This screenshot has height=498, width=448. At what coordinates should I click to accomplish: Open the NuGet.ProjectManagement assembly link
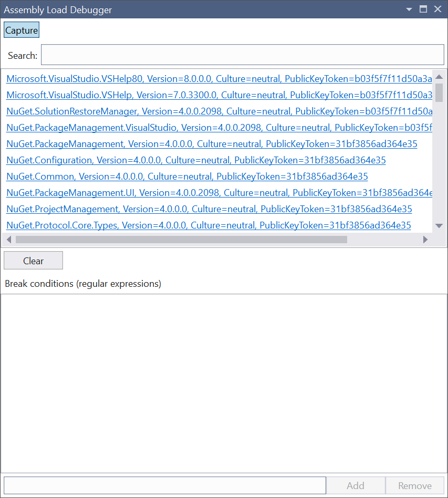tap(209, 209)
